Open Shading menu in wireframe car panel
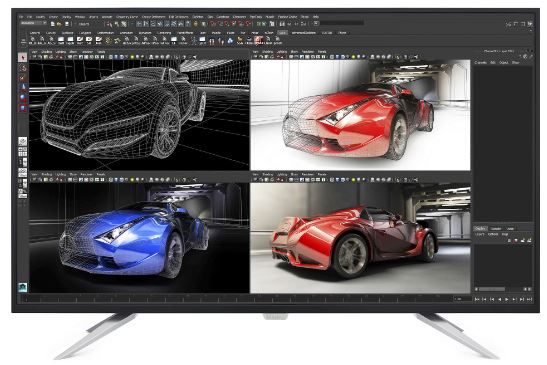The height and width of the screenshot is (365, 547). [x=46, y=52]
